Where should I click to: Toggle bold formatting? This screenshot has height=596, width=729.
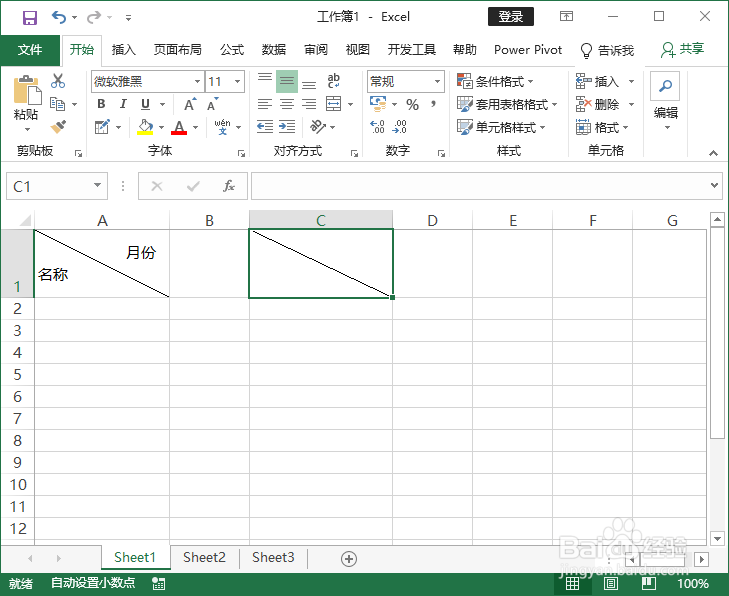101,104
